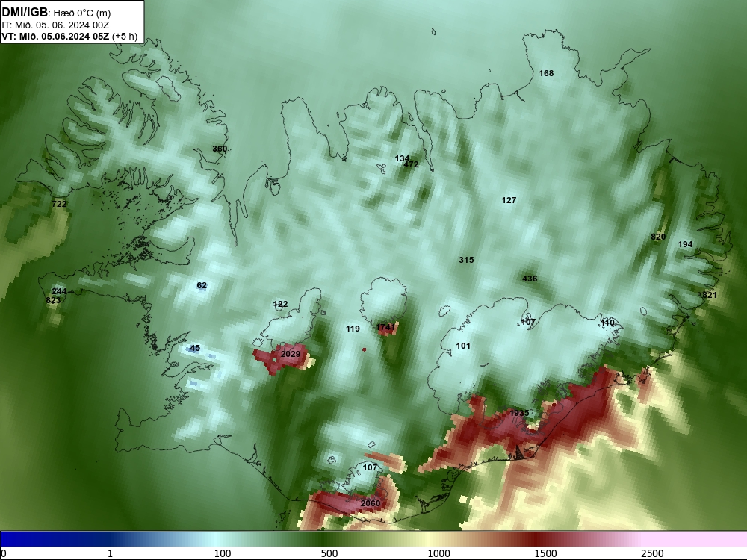Click the station value 360

[220, 149]
